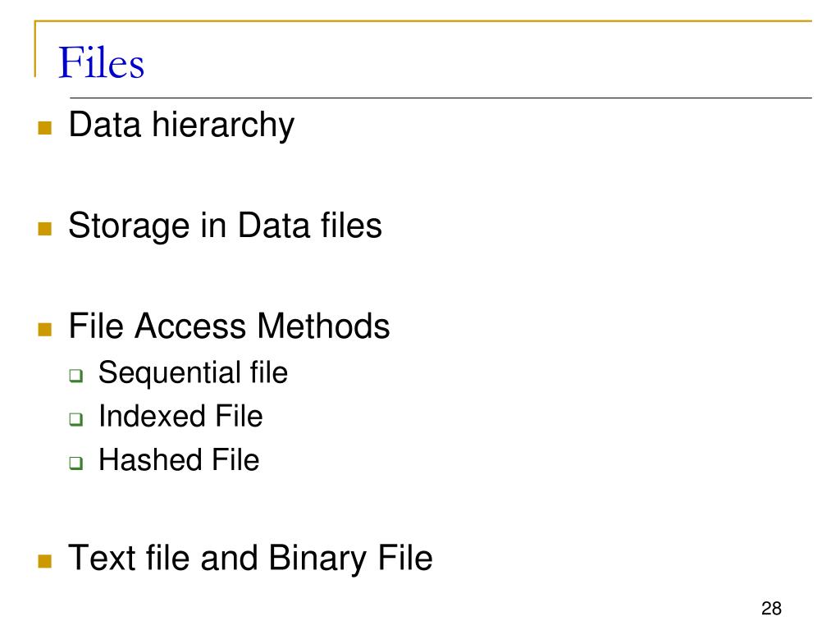
Task: Click the word Methods in the third bullet
Action: 323,325
